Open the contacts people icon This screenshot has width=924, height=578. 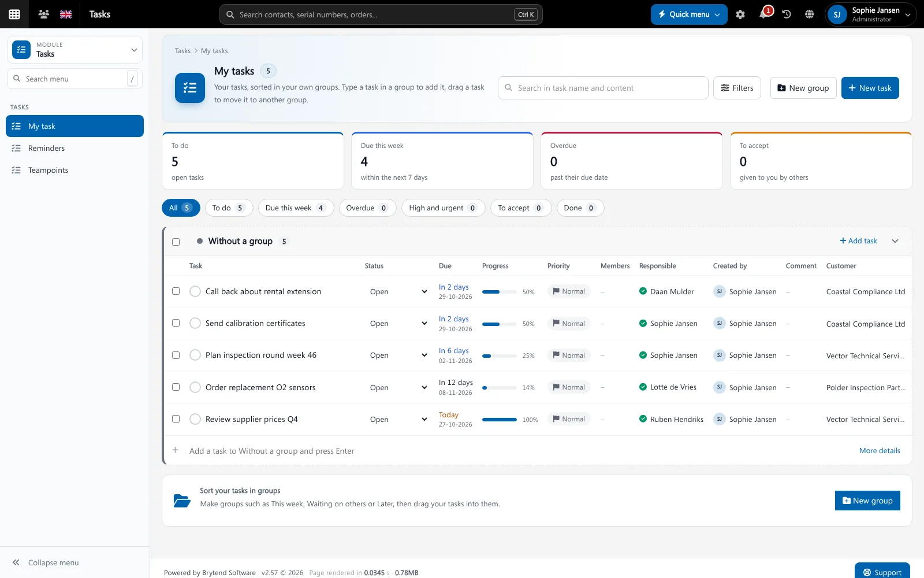(x=43, y=14)
